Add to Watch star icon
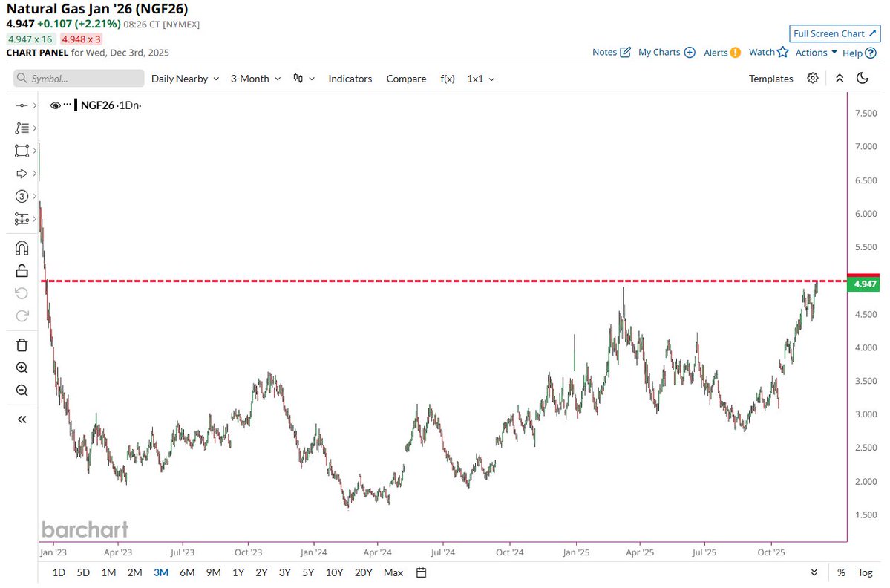This screenshot has height=588, width=890. tap(782, 52)
